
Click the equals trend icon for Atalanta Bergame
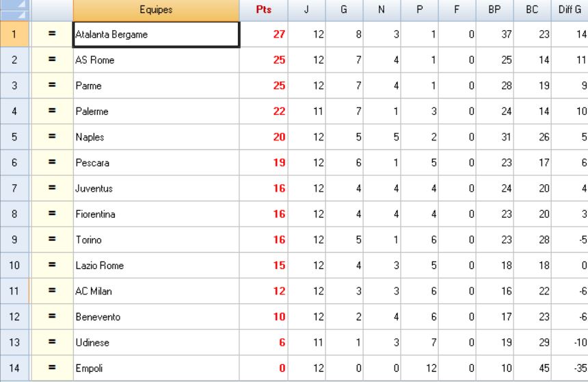click(x=52, y=34)
